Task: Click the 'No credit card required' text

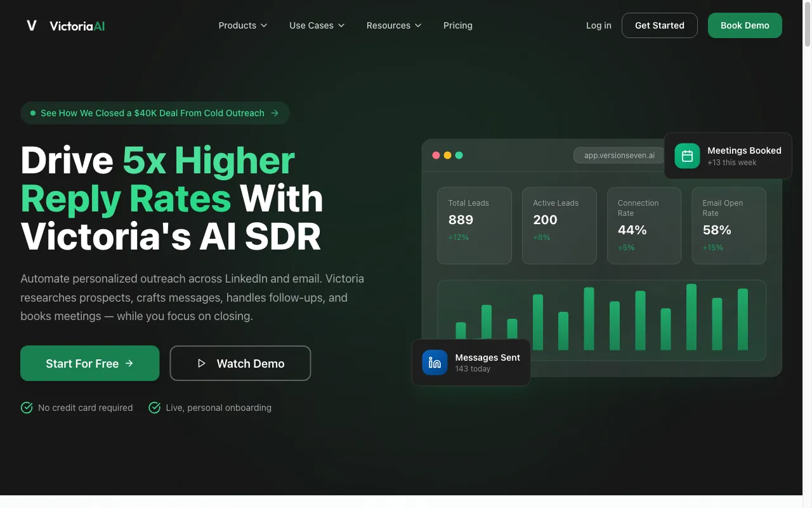Action: tap(86, 408)
